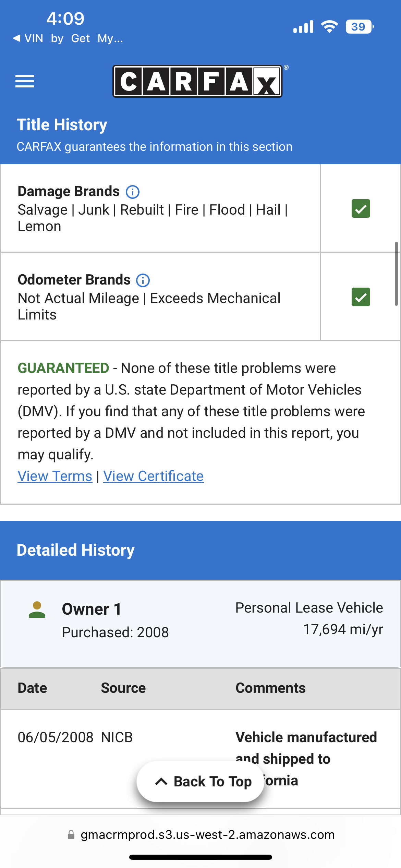Image resolution: width=401 pixels, height=868 pixels.
Task: Tap the Comments column header
Action: (x=270, y=688)
